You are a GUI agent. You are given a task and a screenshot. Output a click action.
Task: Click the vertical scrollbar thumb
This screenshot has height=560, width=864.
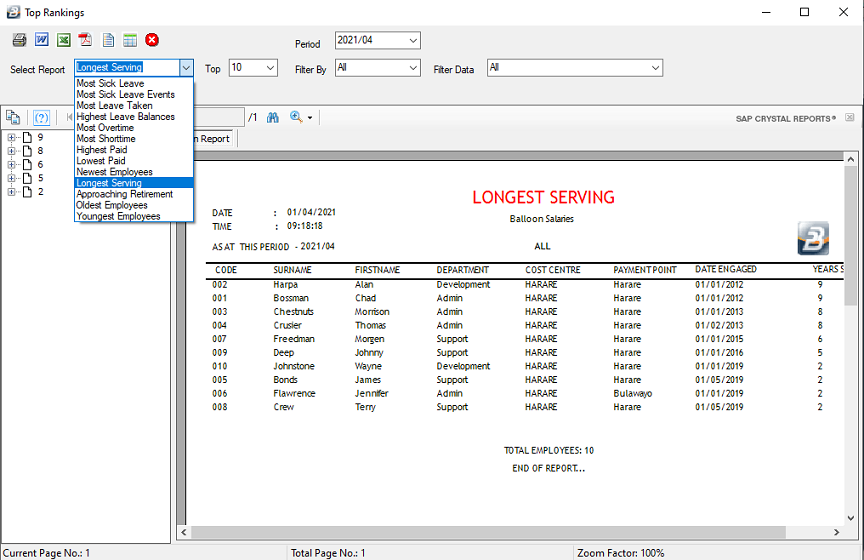pos(851,235)
